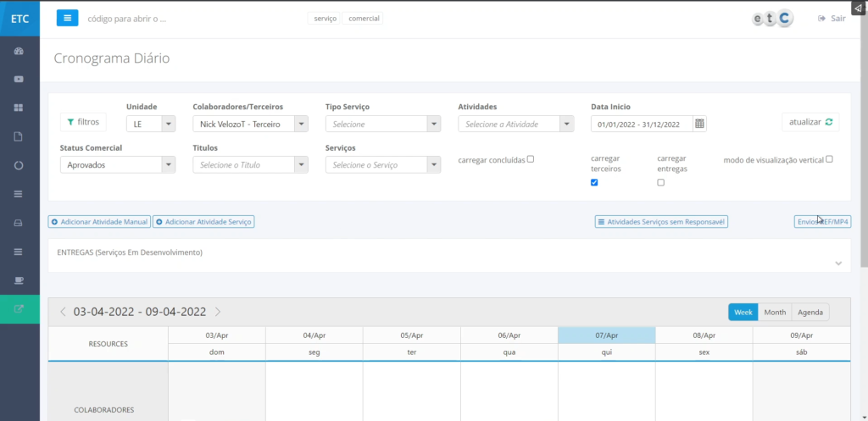The image size is (868, 421).
Task: Open the coffee cup icon in sidebar
Action: 19,280
